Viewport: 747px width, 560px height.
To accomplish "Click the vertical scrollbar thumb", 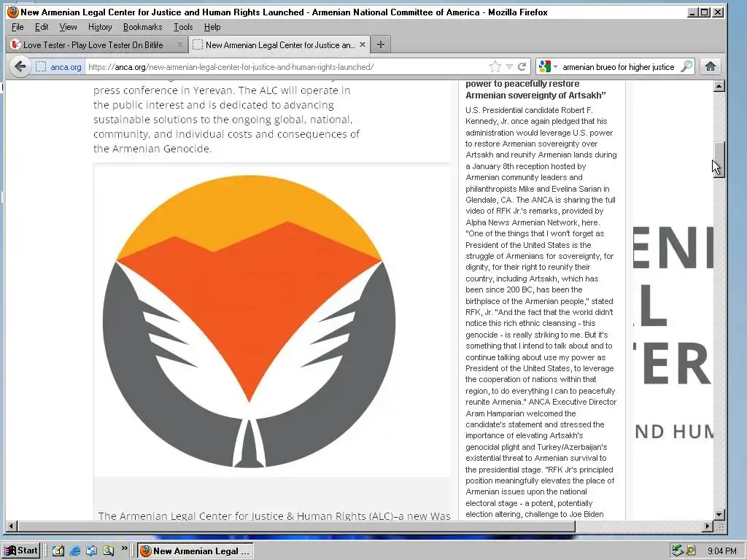I will point(719,160).
